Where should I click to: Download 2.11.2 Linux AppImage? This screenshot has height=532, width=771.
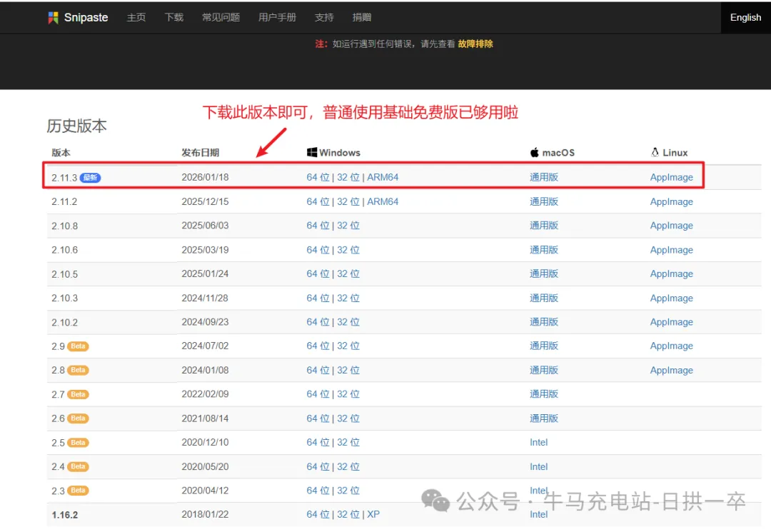[671, 201]
